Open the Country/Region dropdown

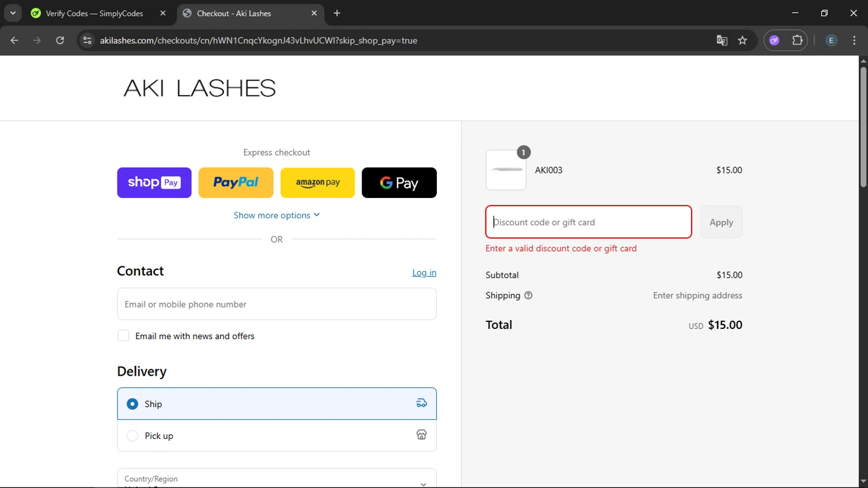click(x=277, y=478)
